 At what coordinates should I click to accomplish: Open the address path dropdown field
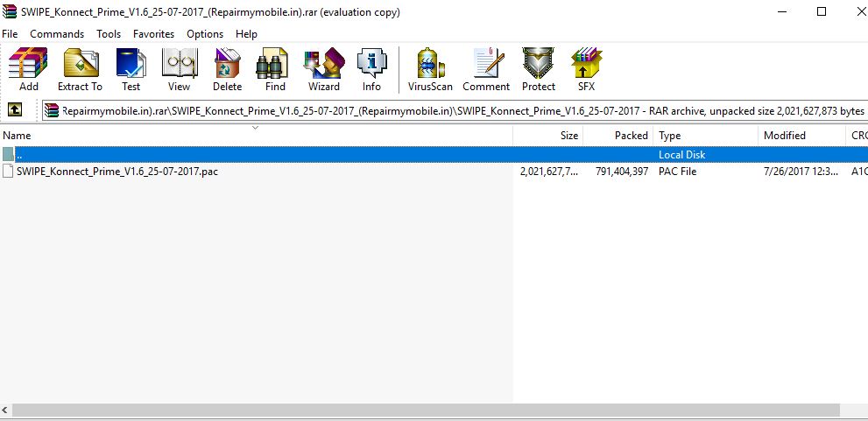[x=455, y=110]
